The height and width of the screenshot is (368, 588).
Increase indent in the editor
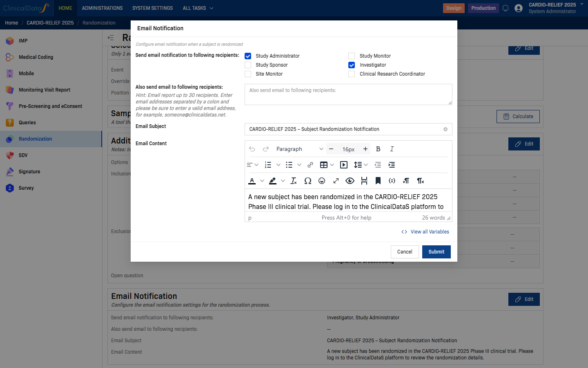pos(392,165)
